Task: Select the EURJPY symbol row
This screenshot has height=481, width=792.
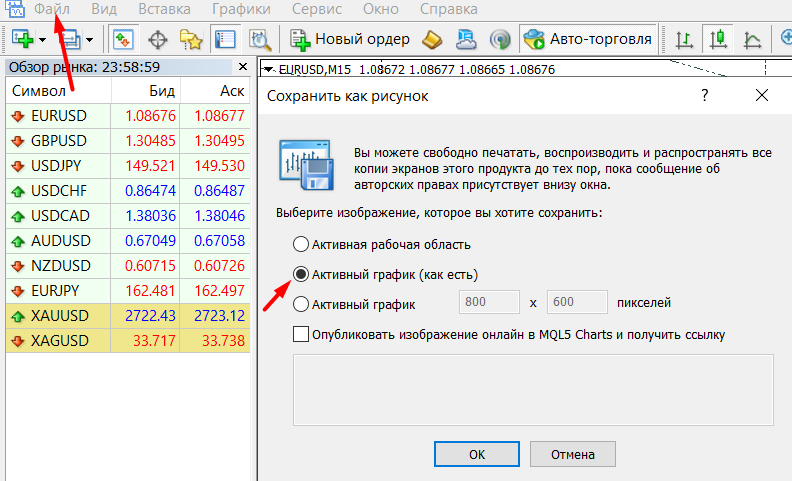Action: [x=128, y=291]
